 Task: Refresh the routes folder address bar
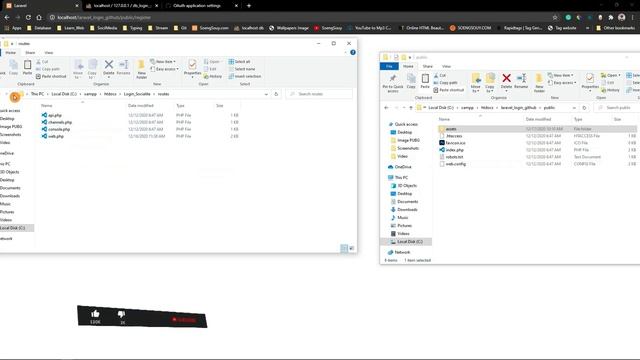(x=276, y=94)
